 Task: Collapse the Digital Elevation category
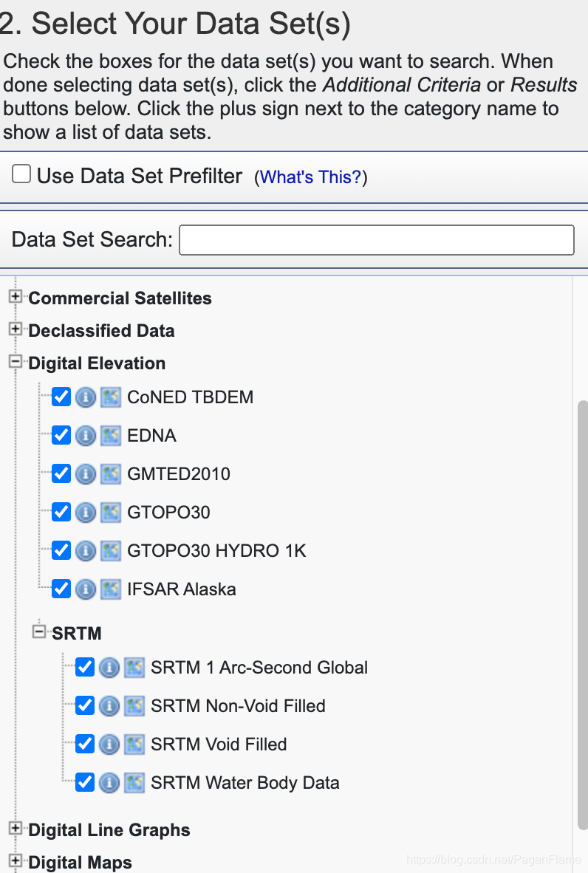coord(16,363)
